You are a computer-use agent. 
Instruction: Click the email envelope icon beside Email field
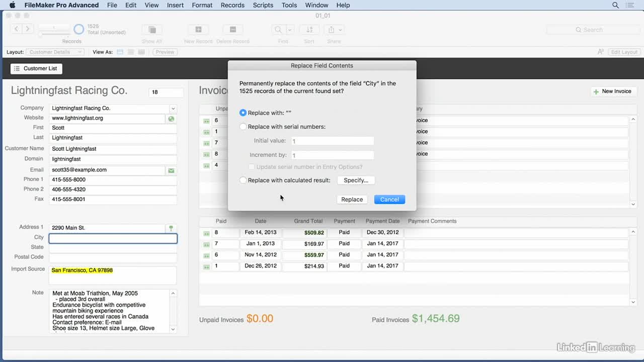click(x=171, y=170)
